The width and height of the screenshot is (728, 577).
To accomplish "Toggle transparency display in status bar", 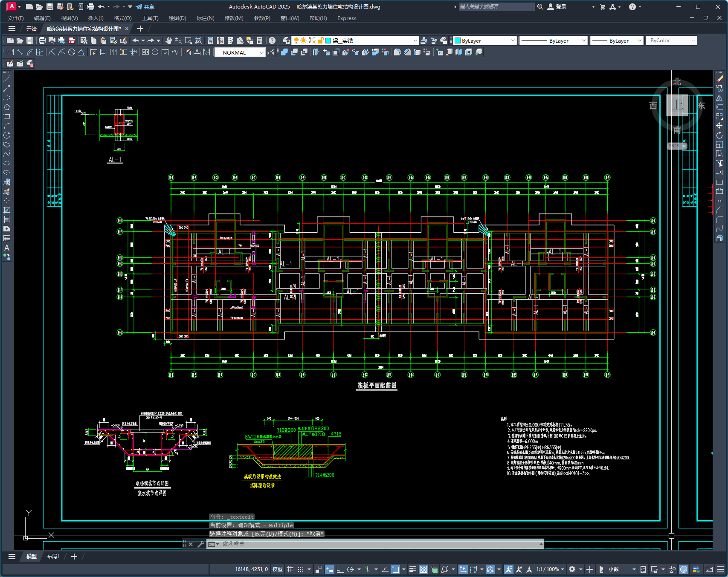I will tap(423, 569).
